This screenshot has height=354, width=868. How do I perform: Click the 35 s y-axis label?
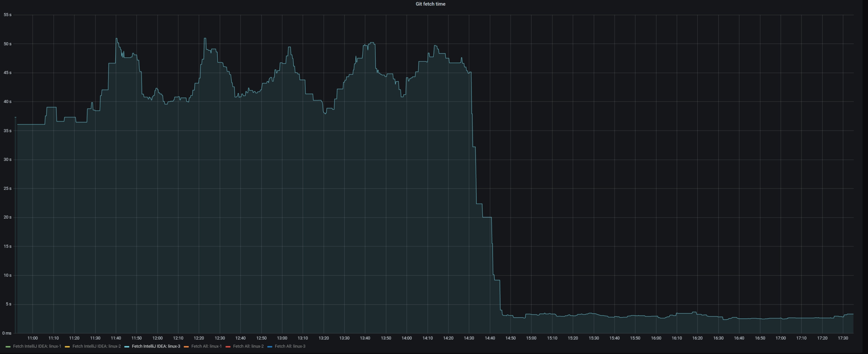7,131
